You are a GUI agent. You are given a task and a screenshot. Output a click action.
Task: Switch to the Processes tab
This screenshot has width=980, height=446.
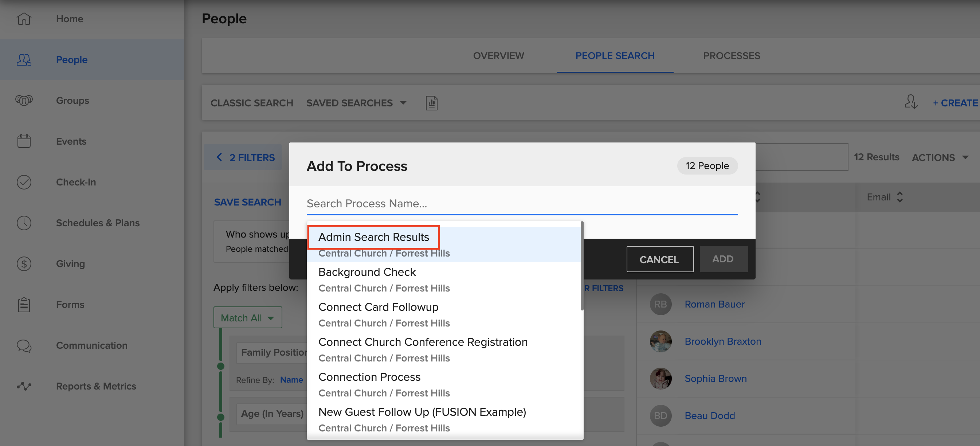pos(731,55)
